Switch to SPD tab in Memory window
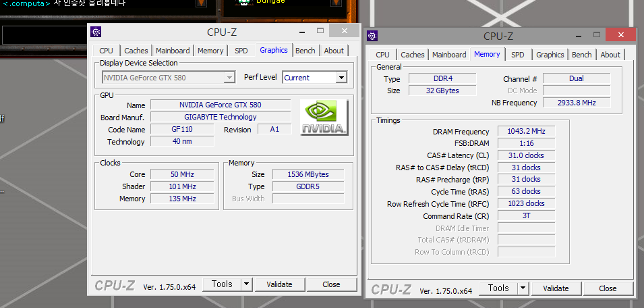The width and height of the screenshot is (644, 308). coord(517,55)
